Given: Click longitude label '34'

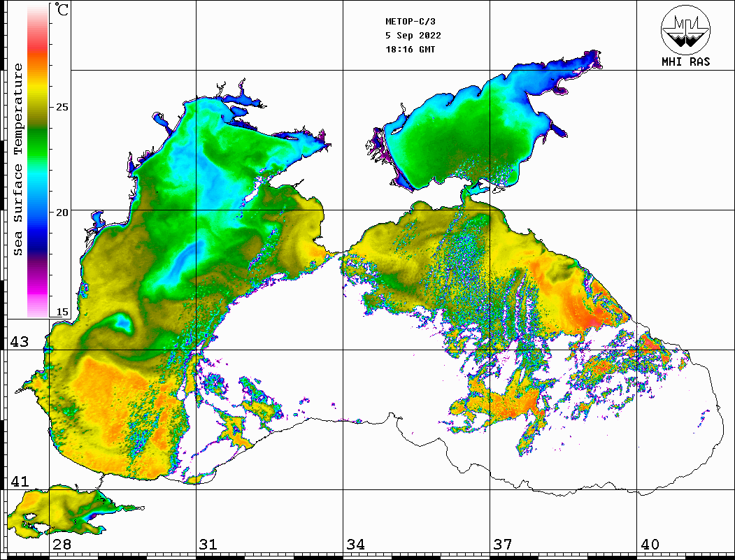Looking at the screenshot, I should [356, 544].
